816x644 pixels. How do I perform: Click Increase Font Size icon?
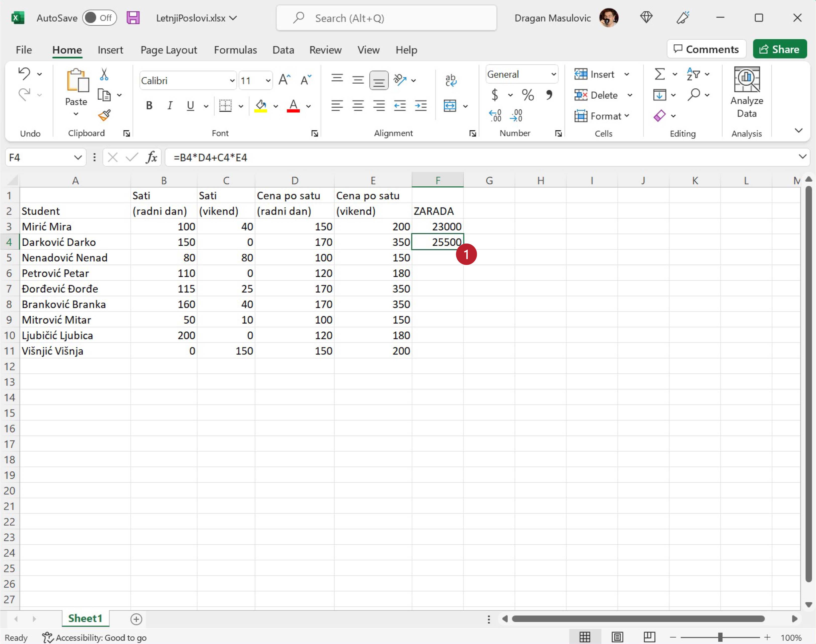(284, 80)
